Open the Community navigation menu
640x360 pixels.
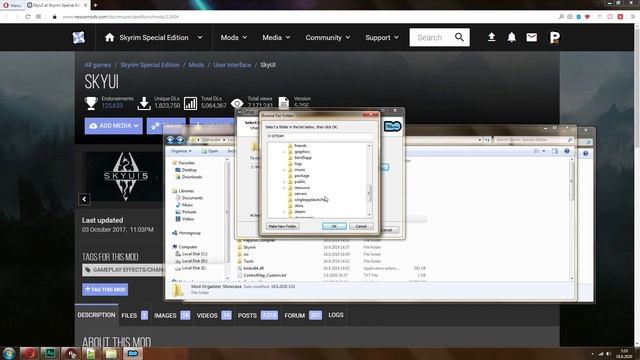(x=327, y=38)
